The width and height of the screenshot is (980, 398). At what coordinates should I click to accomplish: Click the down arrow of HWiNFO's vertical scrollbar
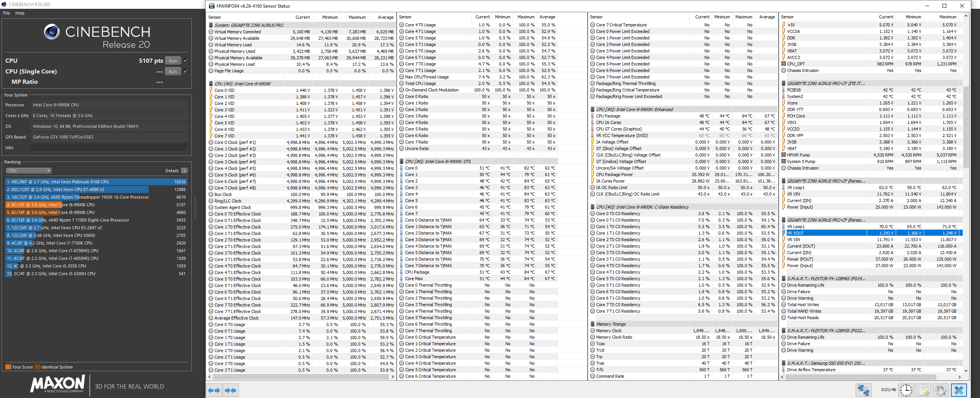[966, 370]
